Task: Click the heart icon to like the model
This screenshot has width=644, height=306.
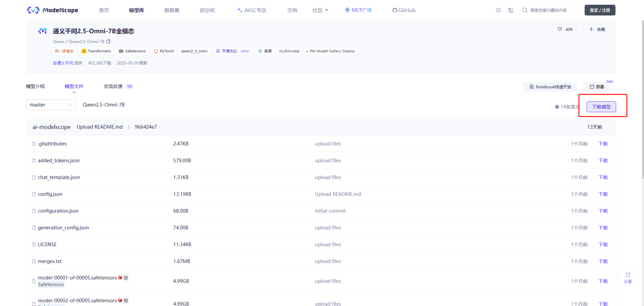Action: click(559, 29)
